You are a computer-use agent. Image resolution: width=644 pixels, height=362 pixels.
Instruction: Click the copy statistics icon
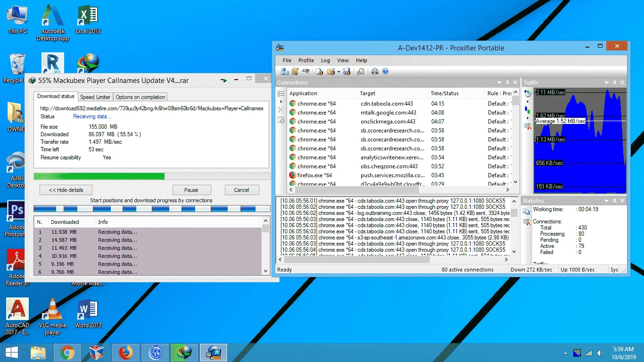(x=527, y=211)
